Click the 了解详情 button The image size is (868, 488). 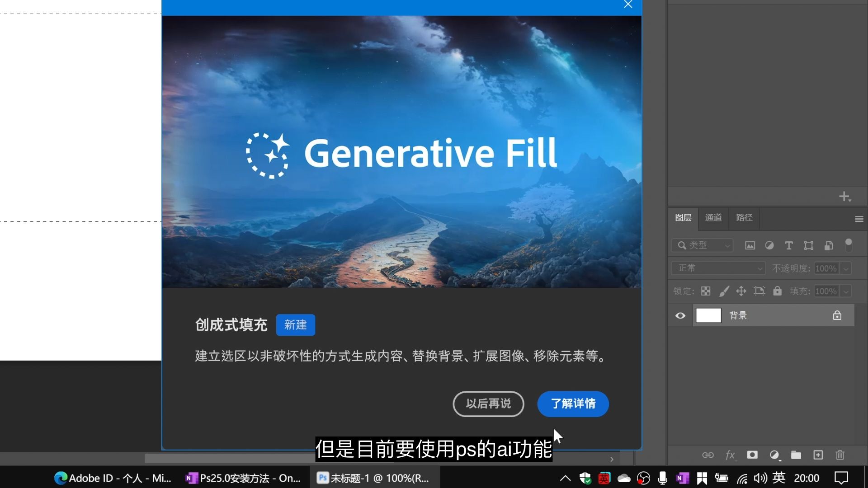pyautogui.click(x=573, y=404)
